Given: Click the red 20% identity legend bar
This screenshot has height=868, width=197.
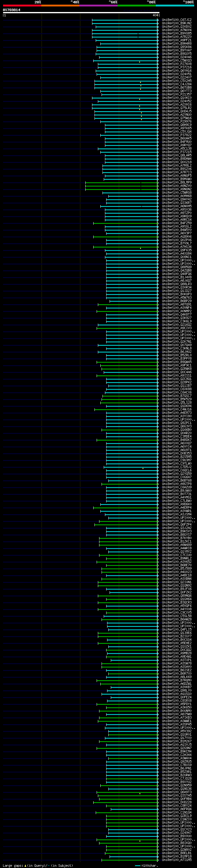Looking at the screenshot, I should tap(22, 6).
